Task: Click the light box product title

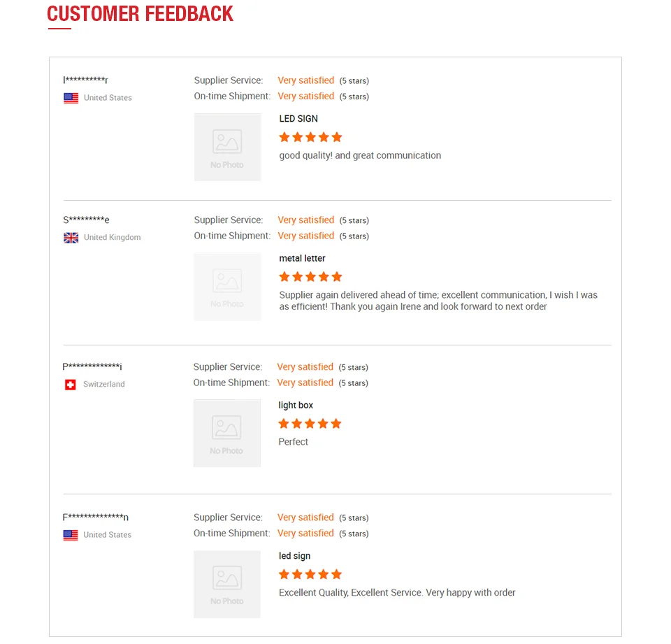Action: pyautogui.click(x=296, y=406)
